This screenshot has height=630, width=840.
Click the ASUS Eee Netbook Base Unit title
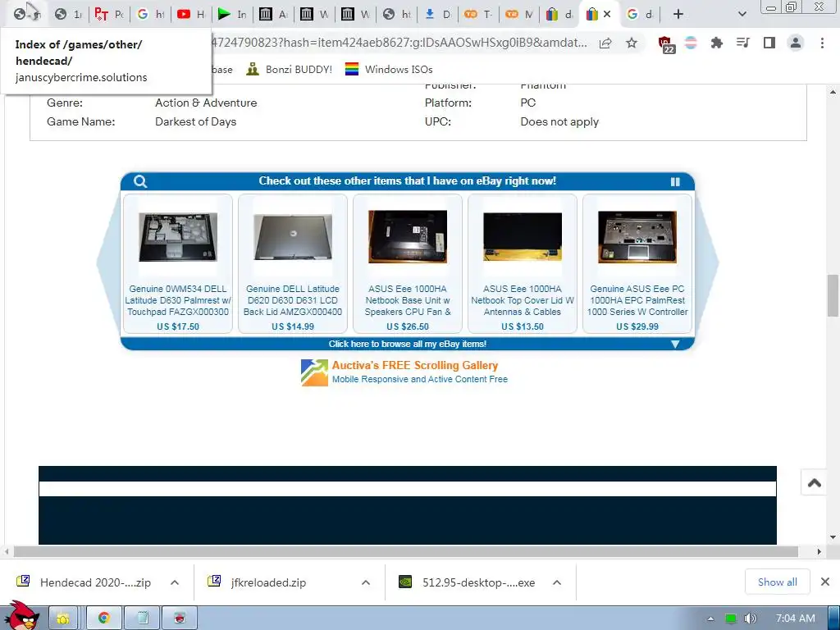tap(408, 300)
